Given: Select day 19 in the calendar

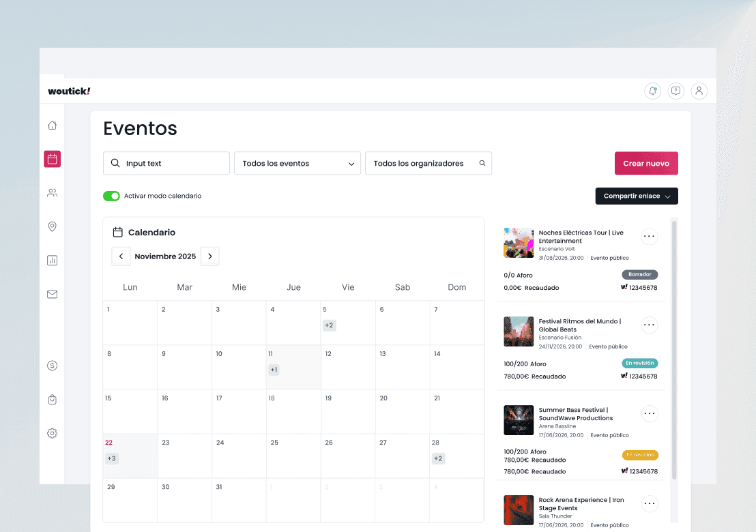Looking at the screenshot, I should coord(347,411).
